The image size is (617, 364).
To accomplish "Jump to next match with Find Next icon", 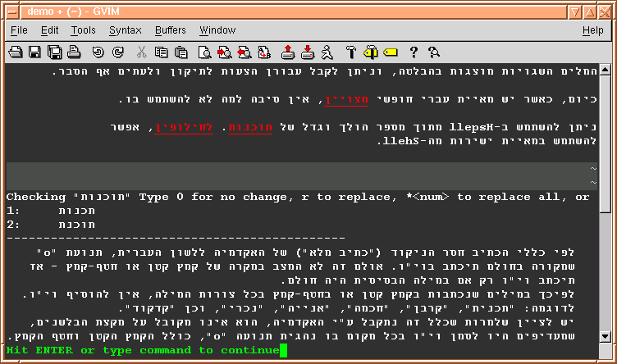I will click(224, 52).
